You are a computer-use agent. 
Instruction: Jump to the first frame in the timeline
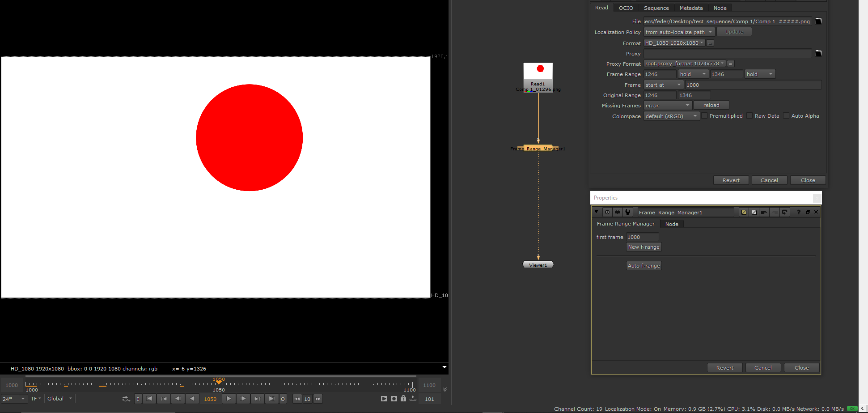pyautogui.click(x=149, y=398)
